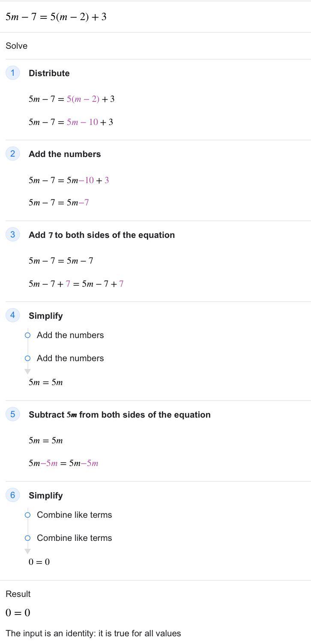Click the step 5 number badge
This screenshot has height=644, width=311.
[x=12, y=414]
